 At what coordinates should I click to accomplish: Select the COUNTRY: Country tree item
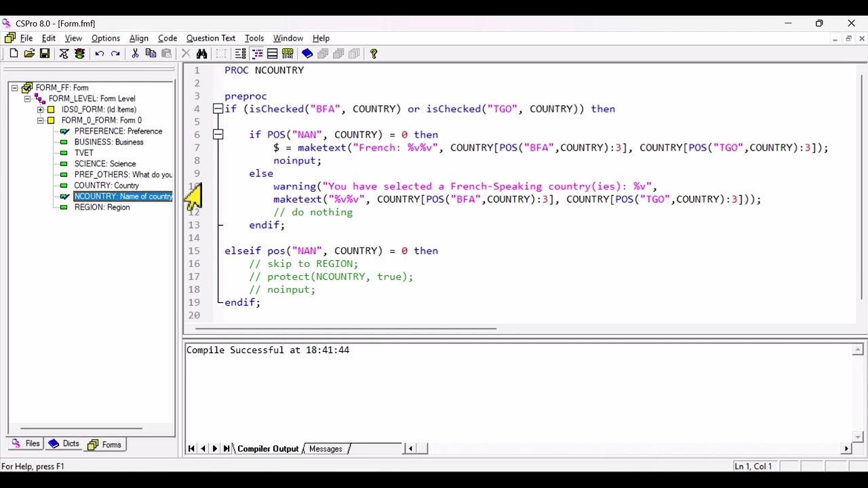(x=106, y=186)
